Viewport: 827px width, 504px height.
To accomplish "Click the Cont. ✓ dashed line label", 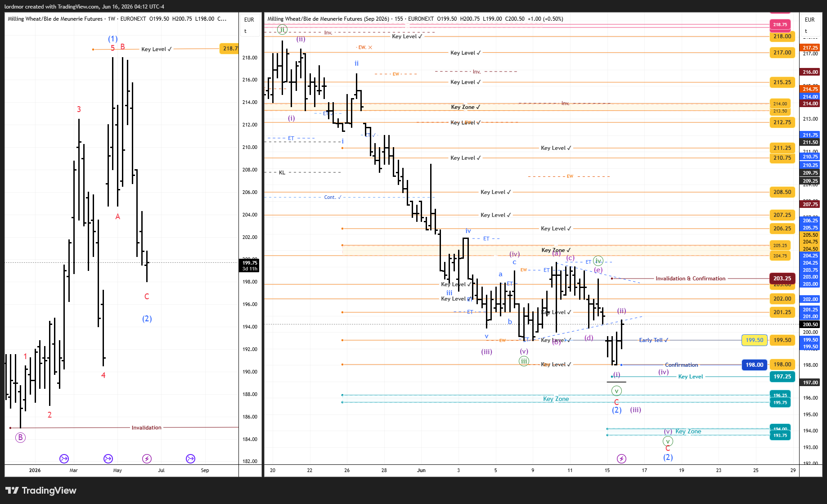I will tap(333, 197).
